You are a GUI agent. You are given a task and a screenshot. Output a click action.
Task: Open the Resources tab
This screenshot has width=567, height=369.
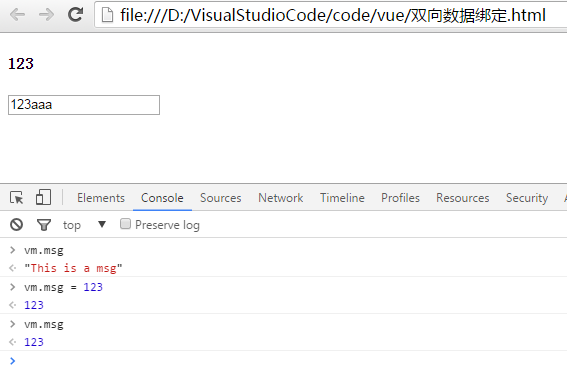(x=462, y=198)
